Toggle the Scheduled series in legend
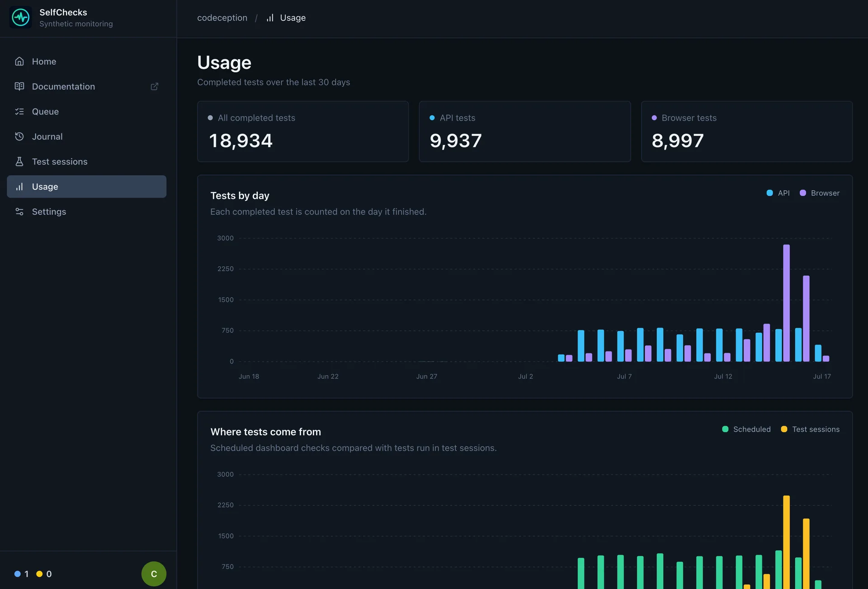This screenshot has width=868, height=589. point(746,429)
